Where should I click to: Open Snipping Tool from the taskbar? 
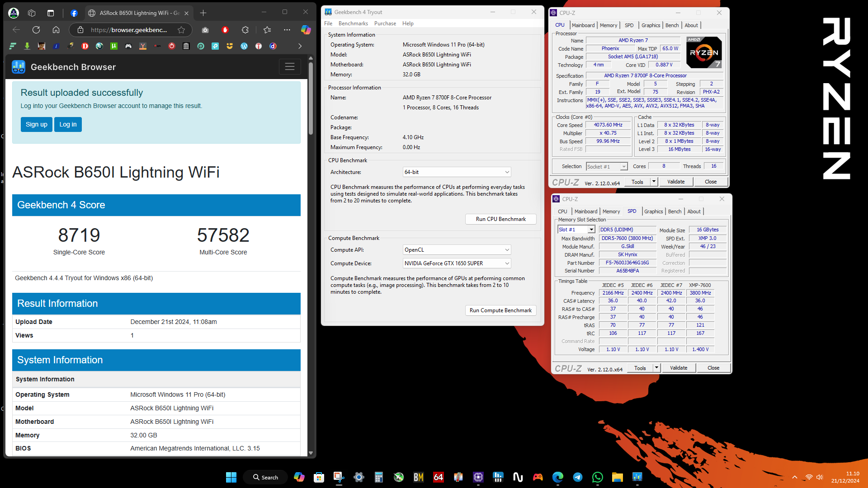339,477
